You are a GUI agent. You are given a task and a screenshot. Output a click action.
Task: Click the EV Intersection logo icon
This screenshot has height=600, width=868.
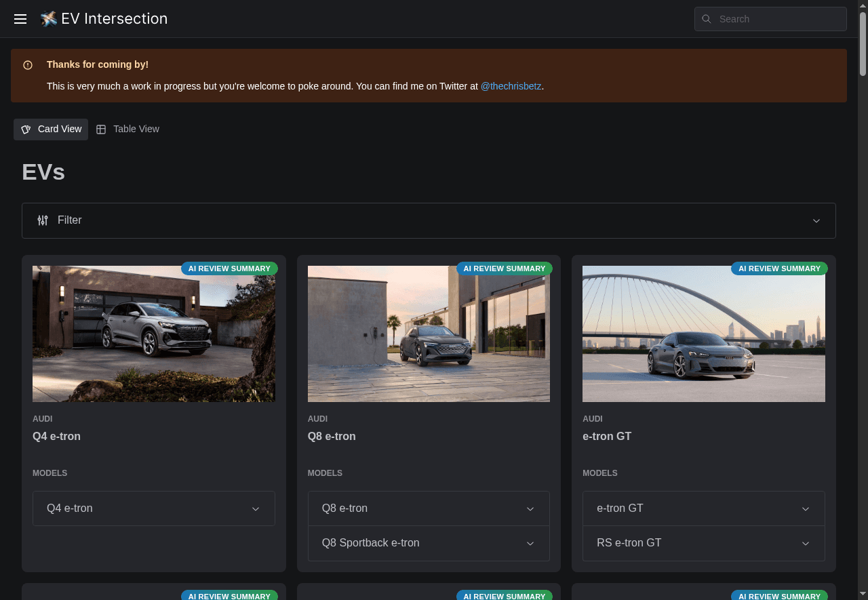click(x=48, y=19)
